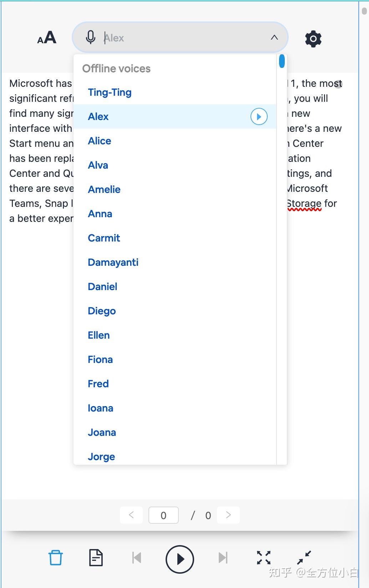Expand reader to fullscreen
The height and width of the screenshot is (588, 369).
pos(264,558)
